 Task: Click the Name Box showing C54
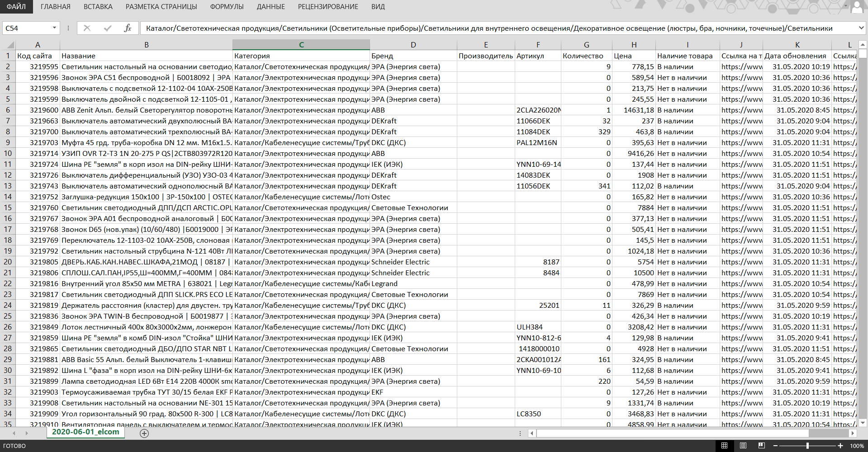(x=26, y=28)
